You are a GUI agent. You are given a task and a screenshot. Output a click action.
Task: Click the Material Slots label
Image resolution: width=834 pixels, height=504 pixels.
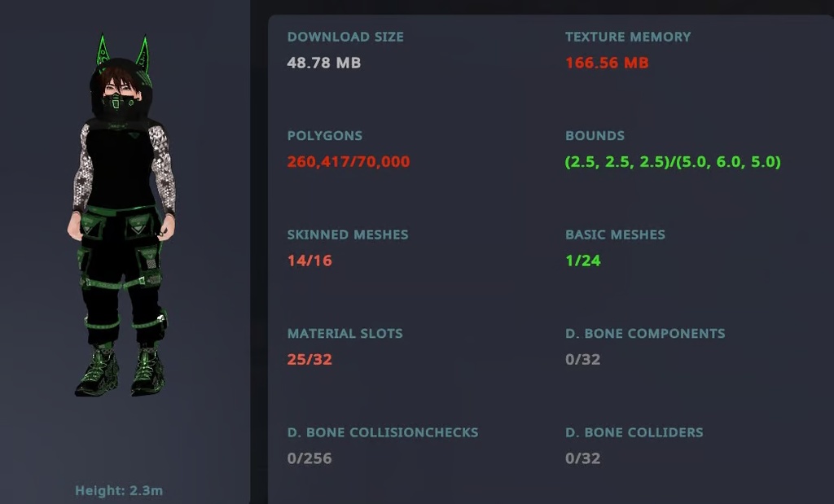click(x=345, y=334)
